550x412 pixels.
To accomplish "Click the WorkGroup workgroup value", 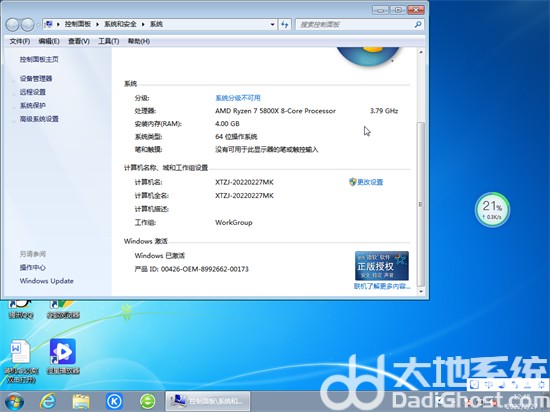I will (x=234, y=222).
